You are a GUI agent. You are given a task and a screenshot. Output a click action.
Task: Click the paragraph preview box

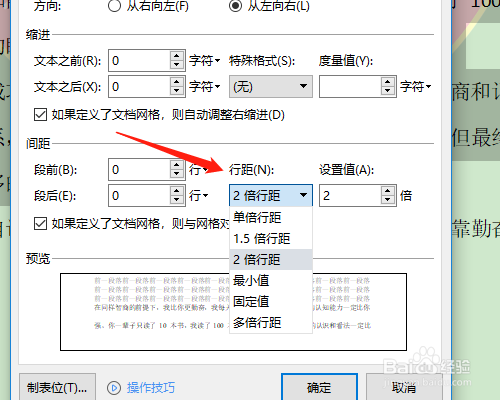(x=233, y=312)
